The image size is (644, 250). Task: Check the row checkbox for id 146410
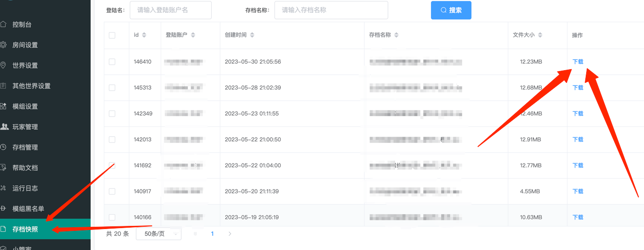112,62
